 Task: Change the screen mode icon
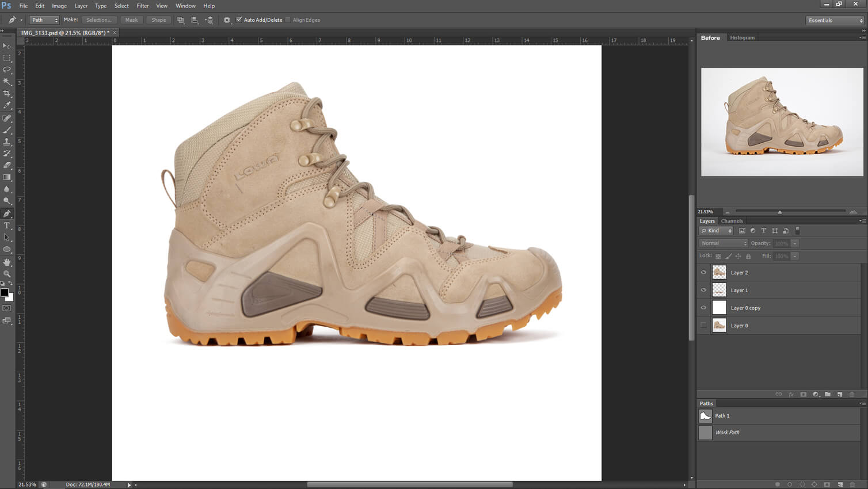tap(7, 321)
